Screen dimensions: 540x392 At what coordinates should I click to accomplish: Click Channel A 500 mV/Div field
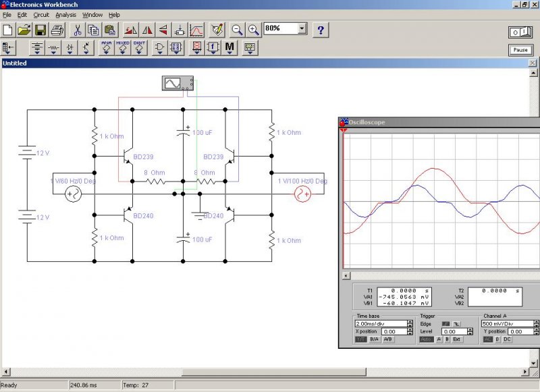tap(508, 323)
